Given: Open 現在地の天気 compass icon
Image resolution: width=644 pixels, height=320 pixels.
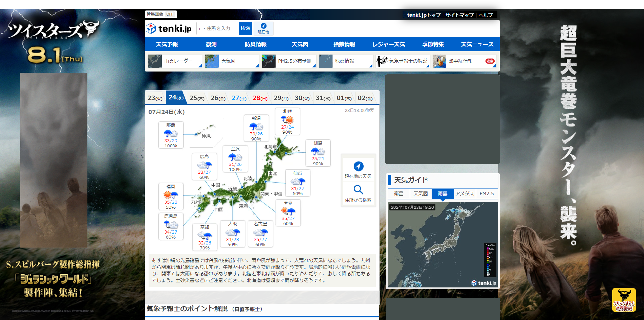Looking at the screenshot, I should click(358, 166).
